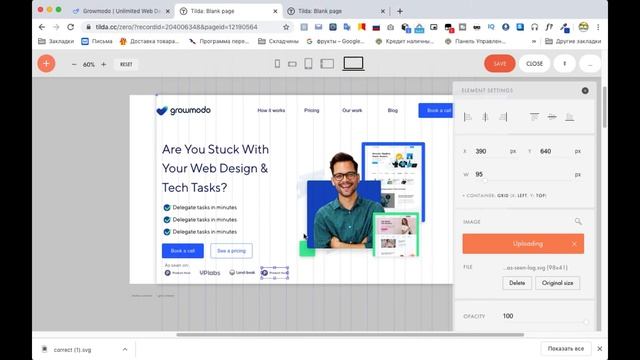Open the Закладки bookmarks folder
Viewport: 640px width, 360px height.
[56, 41]
